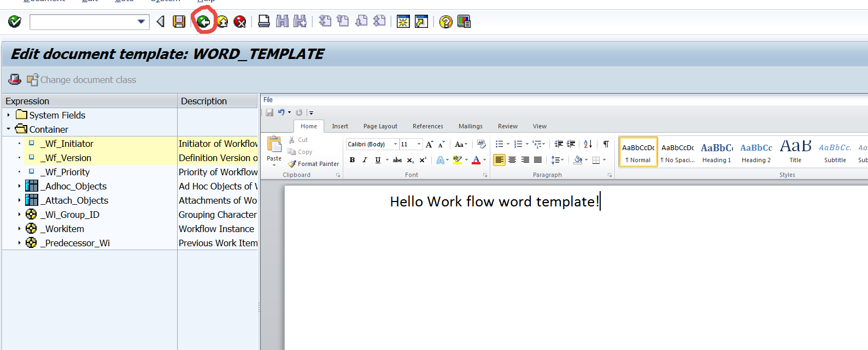
Task: Click the Increase Indent icon
Action: click(x=571, y=144)
